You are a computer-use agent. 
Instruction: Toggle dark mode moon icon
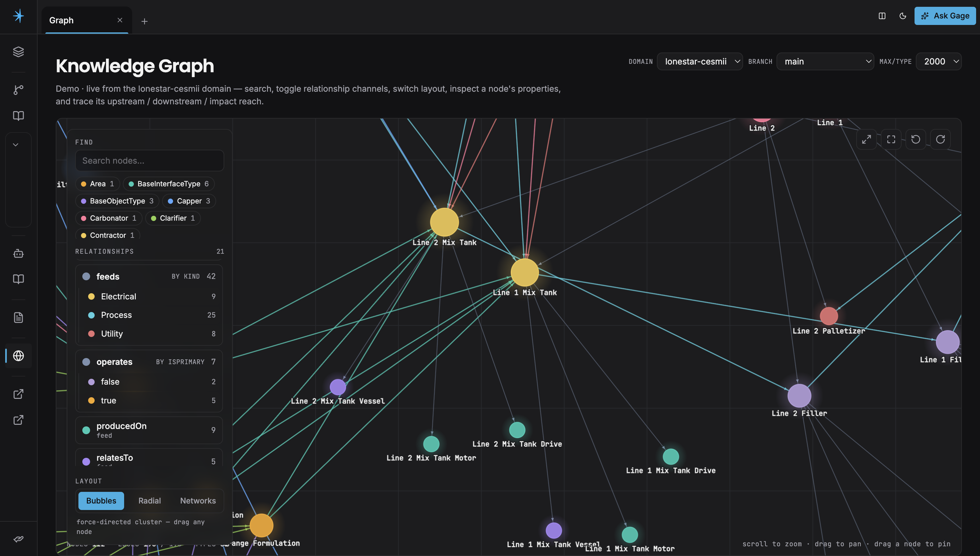903,16
